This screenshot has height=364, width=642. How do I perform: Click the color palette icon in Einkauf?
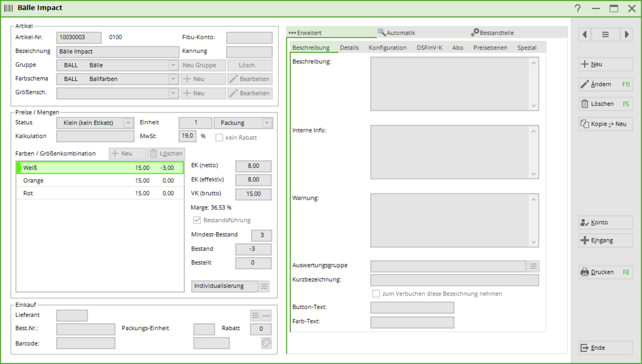click(266, 343)
